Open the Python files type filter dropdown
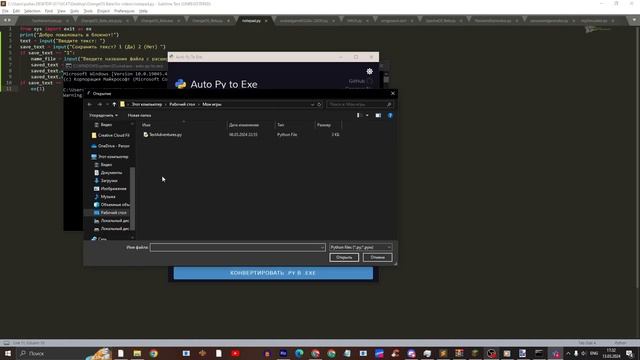This screenshot has width=640, height=360. coord(361,247)
